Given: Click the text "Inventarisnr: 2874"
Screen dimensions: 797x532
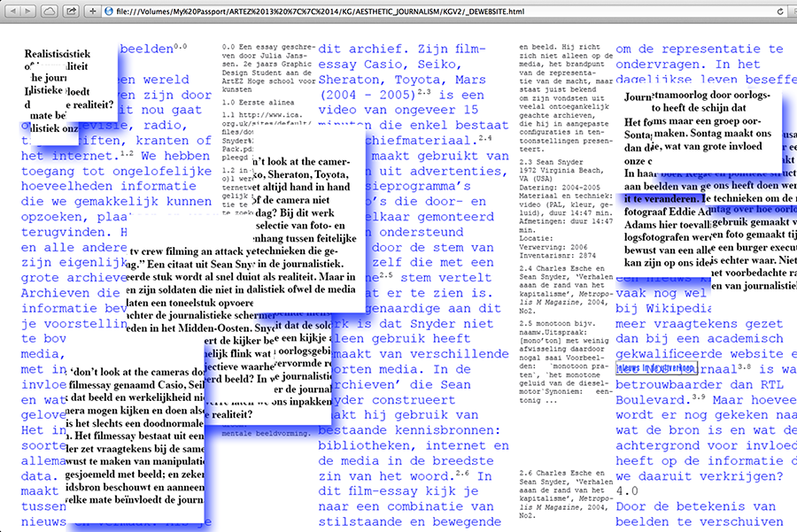Looking at the screenshot, I should (x=558, y=256).
